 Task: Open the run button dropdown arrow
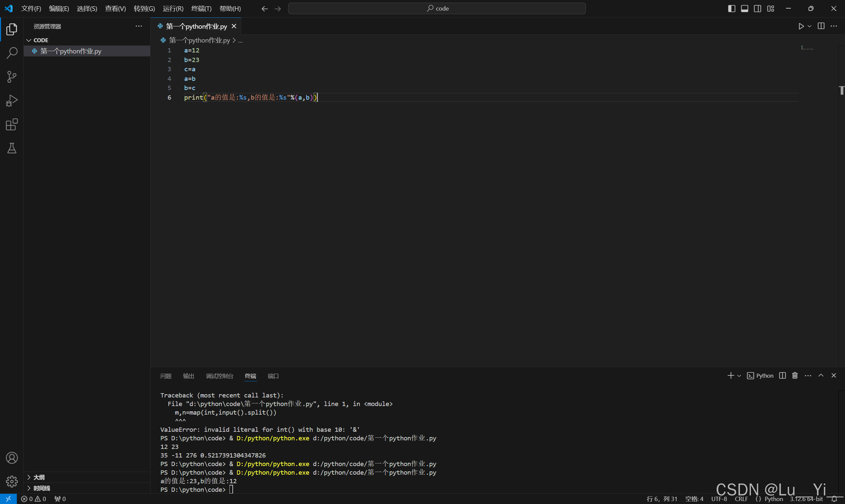click(809, 26)
